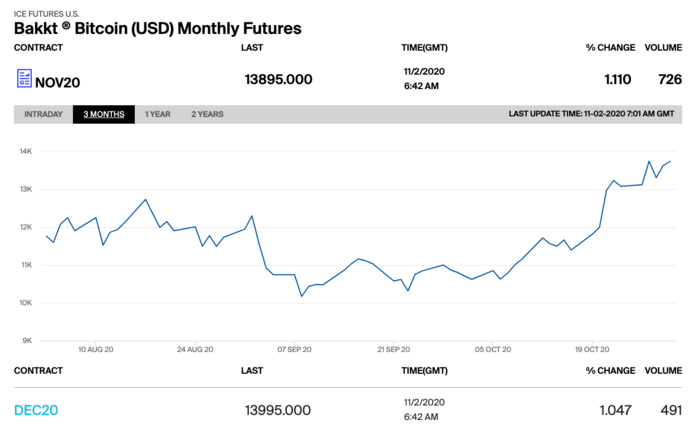Click the 10 AUG 20 date label
This screenshot has width=700, height=430.
pos(96,350)
